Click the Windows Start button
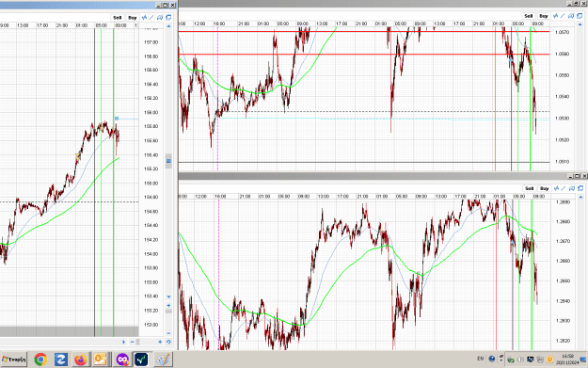 click(13, 360)
